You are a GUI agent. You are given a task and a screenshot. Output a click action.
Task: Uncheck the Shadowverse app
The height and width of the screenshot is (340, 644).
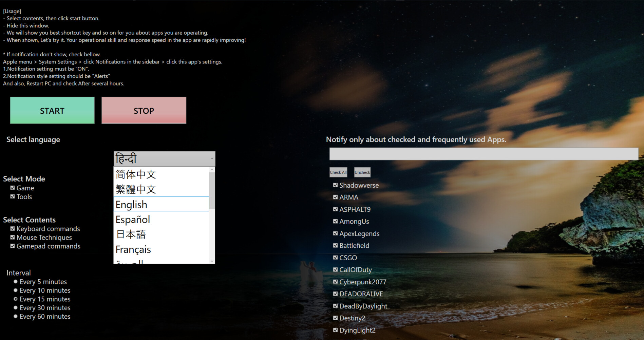[335, 185]
